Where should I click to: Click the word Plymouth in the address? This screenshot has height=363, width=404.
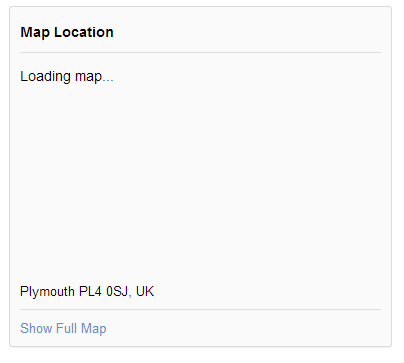[47, 292]
